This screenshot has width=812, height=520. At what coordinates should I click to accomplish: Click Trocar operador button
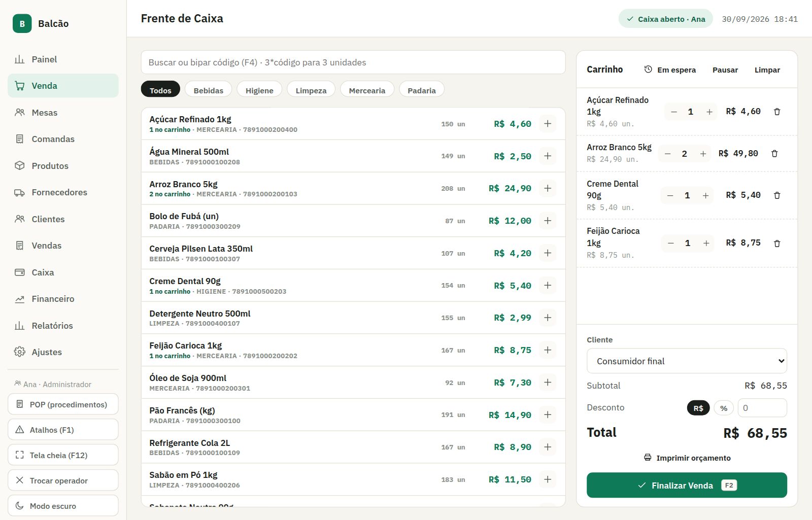[x=63, y=480]
